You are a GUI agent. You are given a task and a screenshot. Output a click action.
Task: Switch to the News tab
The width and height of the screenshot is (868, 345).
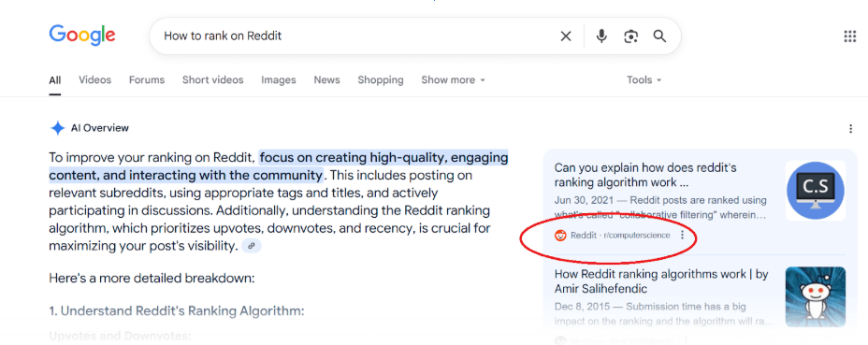(x=326, y=80)
